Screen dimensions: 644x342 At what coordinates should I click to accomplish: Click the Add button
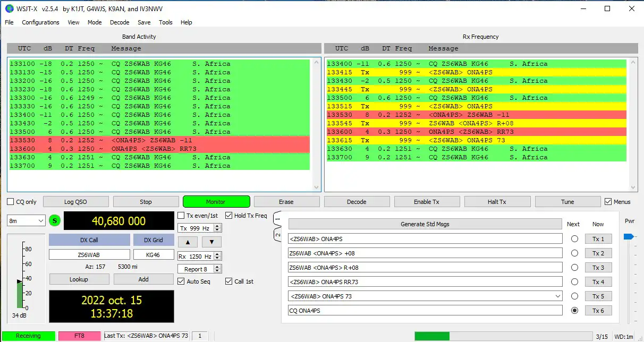coord(143,279)
